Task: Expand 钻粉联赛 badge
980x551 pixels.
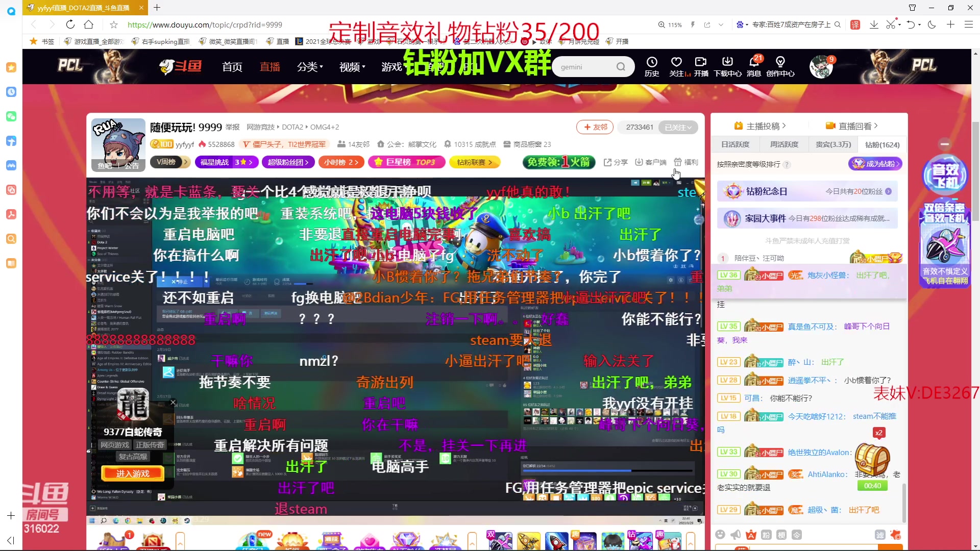Action: [x=475, y=162]
